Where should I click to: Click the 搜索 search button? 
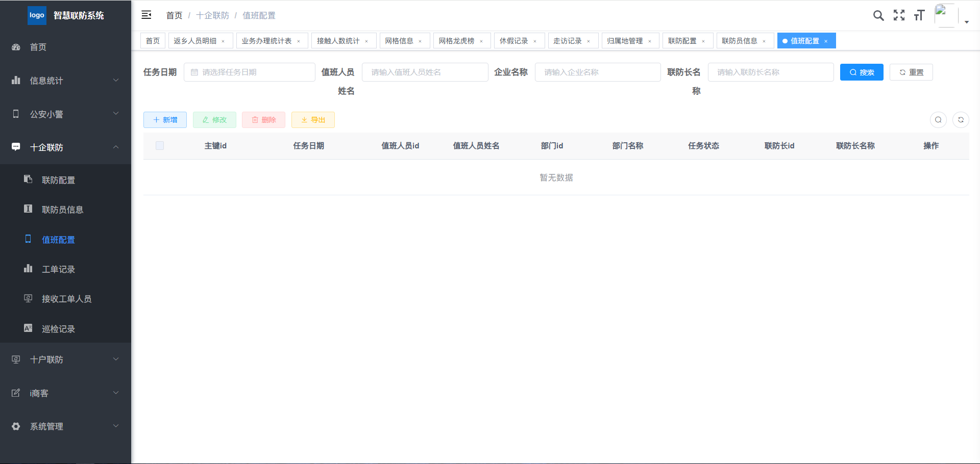[x=862, y=72]
